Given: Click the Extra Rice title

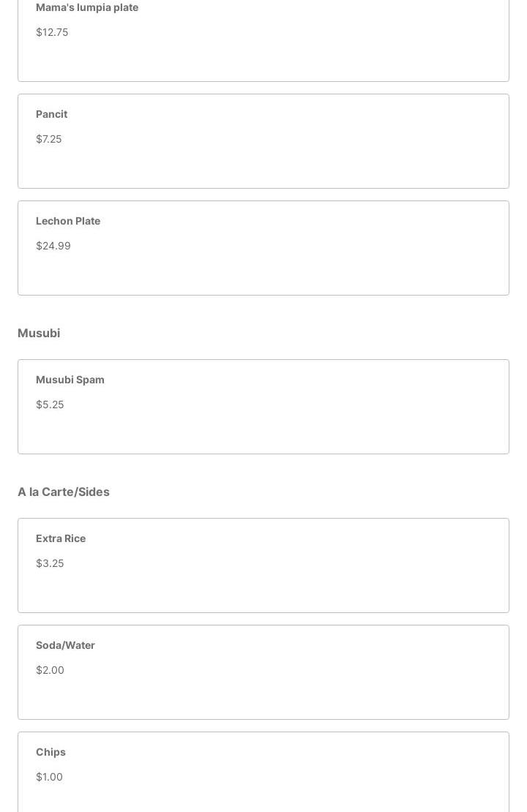Looking at the screenshot, I should [61, 538].
